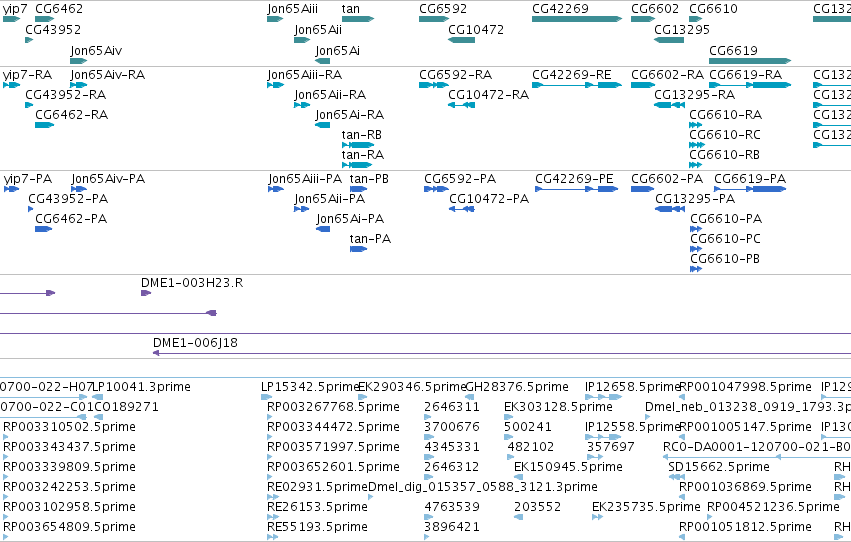
Task: Select the tan-PB protein
Action: [358, 189]
